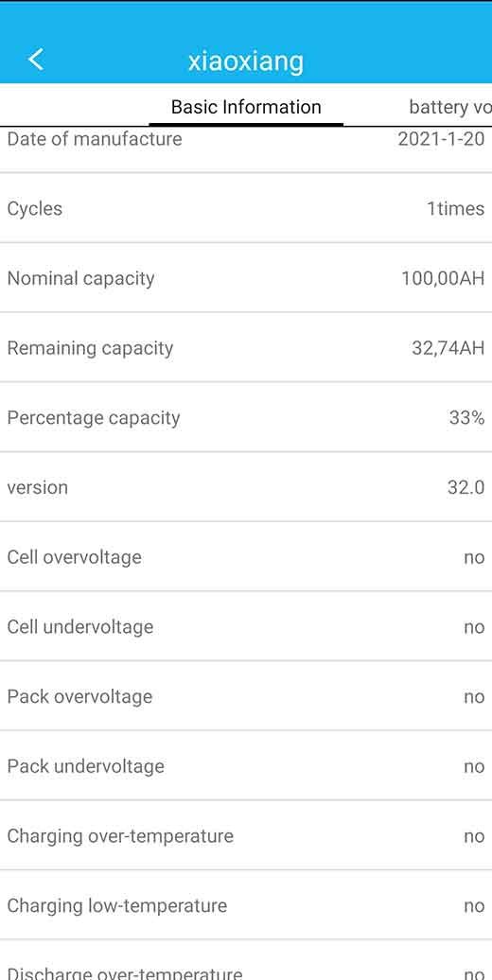
Task: Tap the Cell undervoltage status row
Action: [x=246, y=626]
